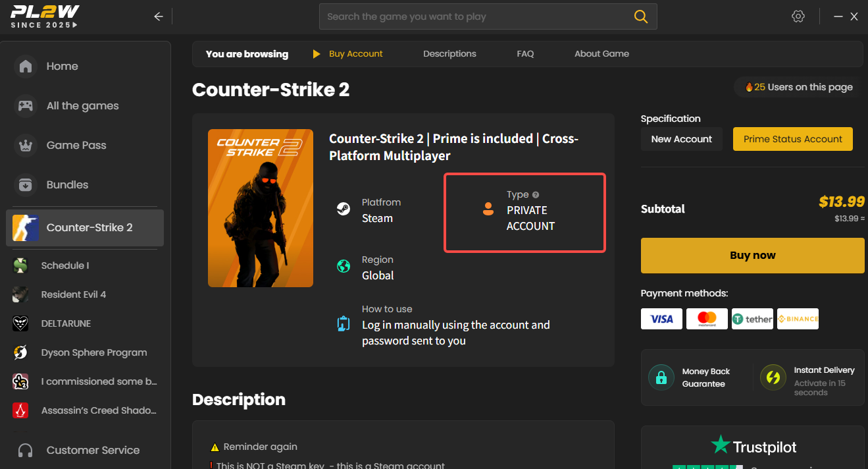868x469 pixels.
Task: Click the Bundles box icon
Action: click(26, 185)
